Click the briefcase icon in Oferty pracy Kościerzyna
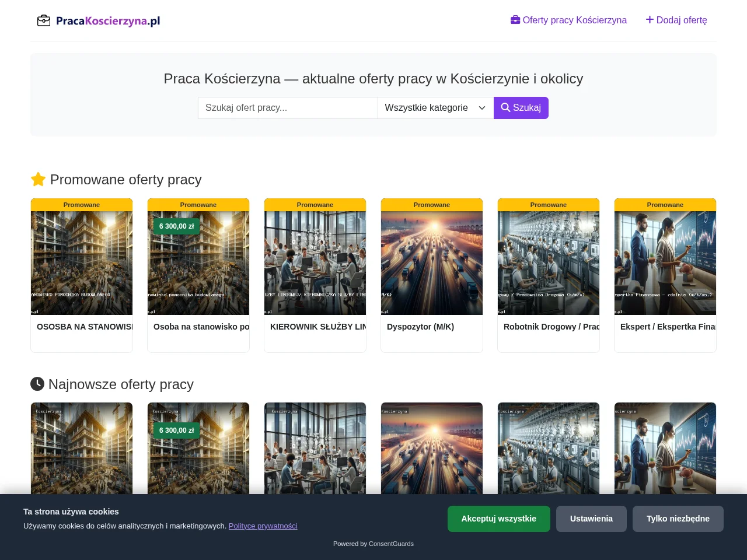Viewport: 747px width, 560px height. [x=515, y=20]
